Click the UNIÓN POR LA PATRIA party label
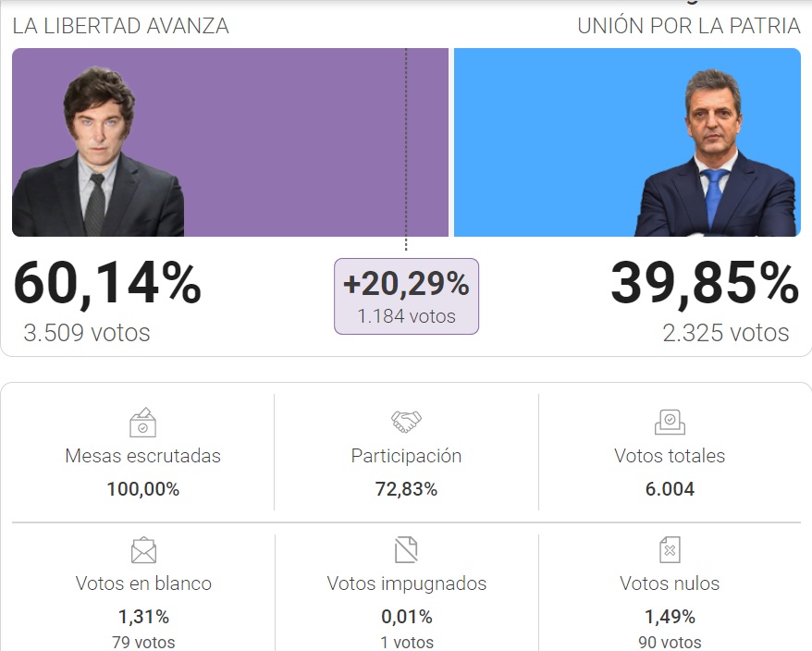The height and width of the screenshot is (651, 812). click(689, 26)
